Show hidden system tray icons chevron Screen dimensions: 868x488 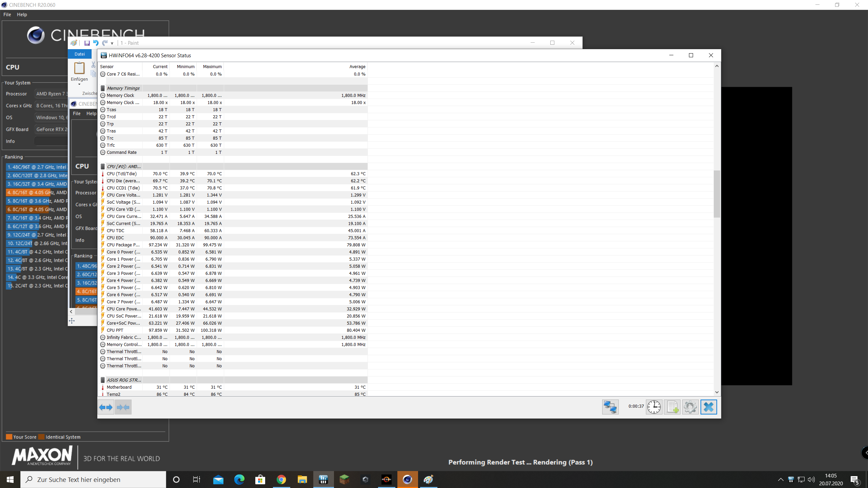point(781,480)
